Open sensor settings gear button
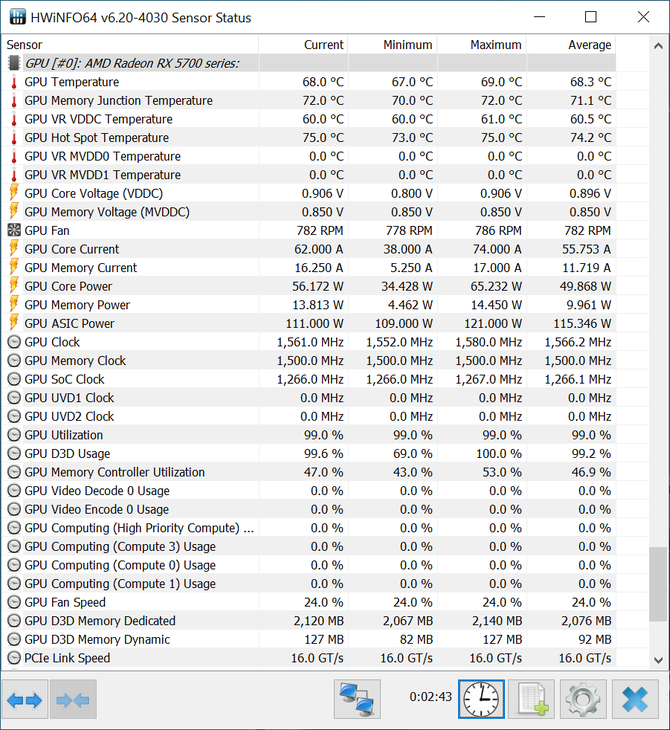Screen dimensions: 670x730 pos(583,699)
